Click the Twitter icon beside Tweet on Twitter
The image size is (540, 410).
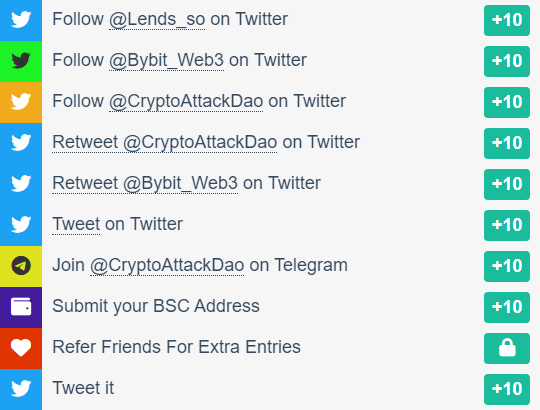(x=21, y=225)
